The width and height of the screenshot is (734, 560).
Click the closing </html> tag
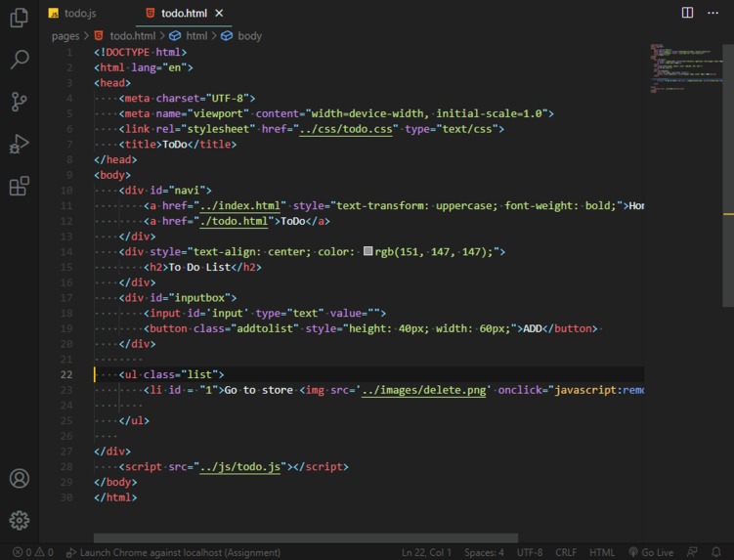click(115, 497)
